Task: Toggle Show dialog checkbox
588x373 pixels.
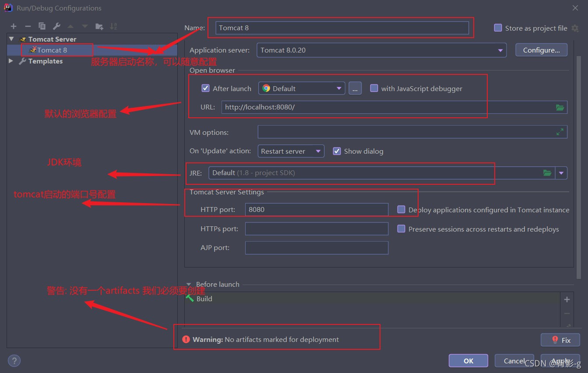Action: pos(337,151)
